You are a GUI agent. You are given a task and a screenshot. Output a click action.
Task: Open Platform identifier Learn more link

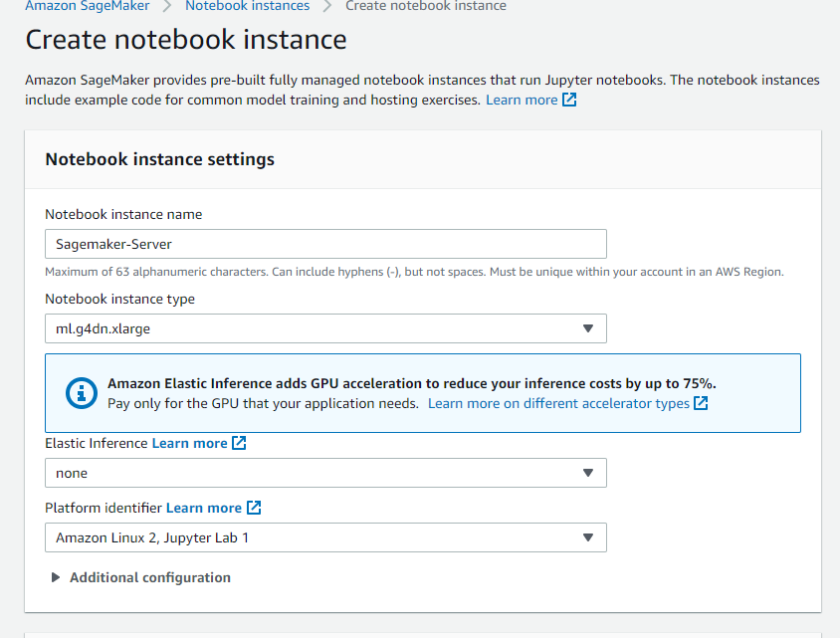tap(204, 509)
